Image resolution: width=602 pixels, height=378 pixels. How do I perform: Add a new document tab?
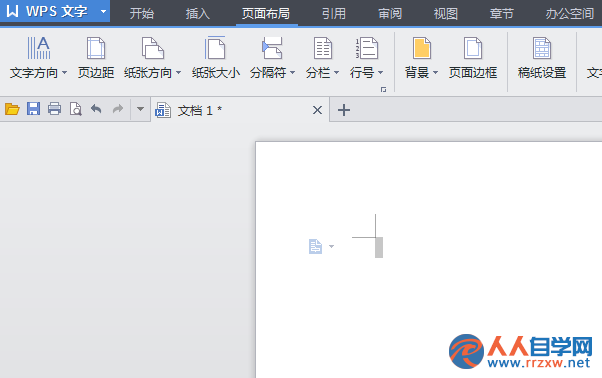pyautogui.click(x=344, y=110)
